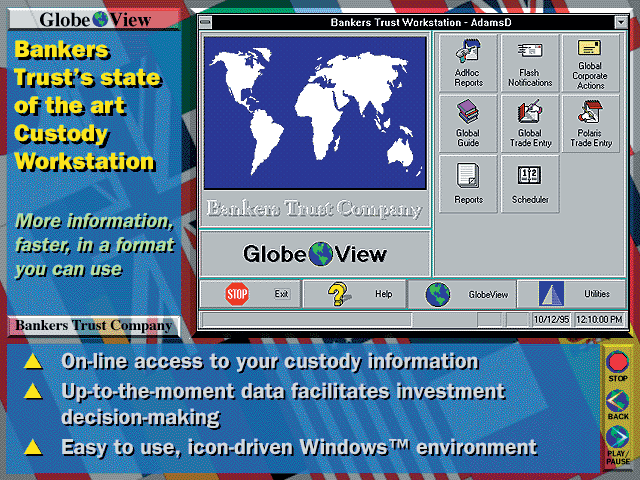Open Global Trade Entry

pyautogui.click(x=529, y=123)
